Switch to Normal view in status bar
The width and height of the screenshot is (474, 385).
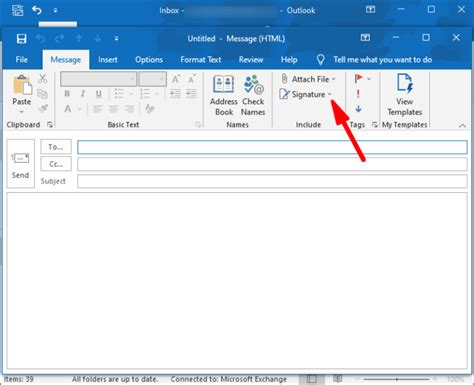click(312, 379)
